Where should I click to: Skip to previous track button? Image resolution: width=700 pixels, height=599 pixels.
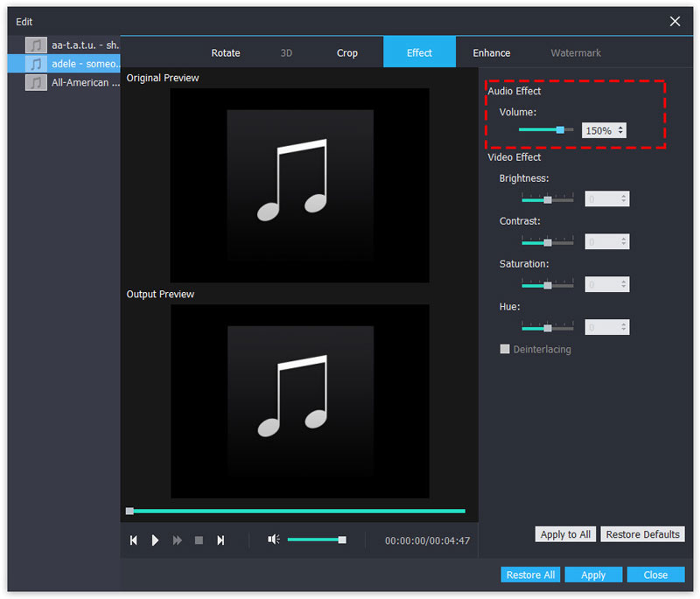tap(134, 540)
